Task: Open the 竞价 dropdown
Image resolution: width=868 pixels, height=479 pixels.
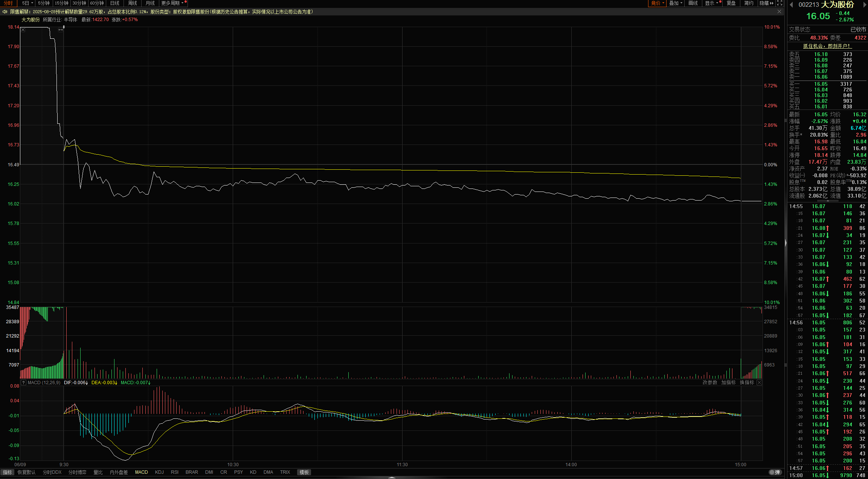Action: (657, 3)
